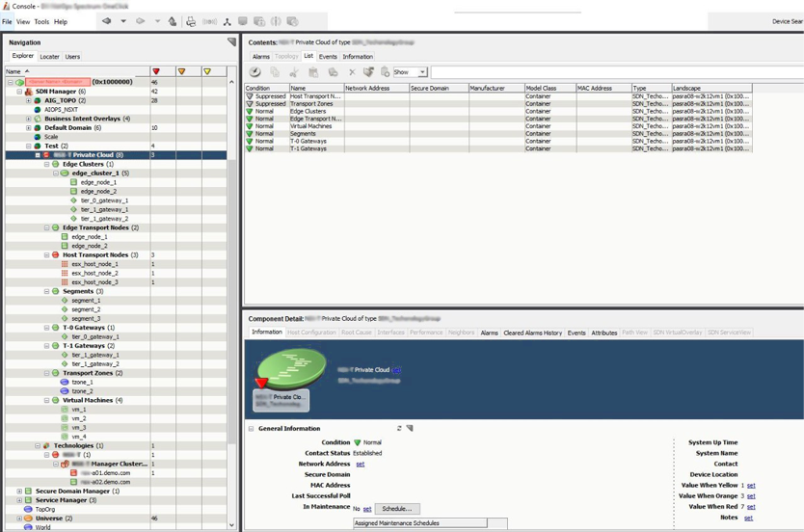Click the delete X icon in Contents toolbar
Image resolution: width=804 pixels, height=532 pixels.
pos(352,72)
